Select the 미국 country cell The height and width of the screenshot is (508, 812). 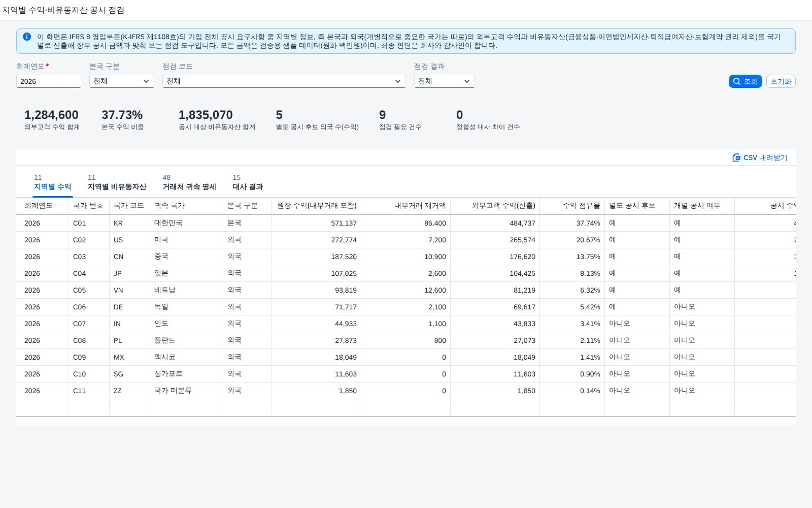point(187,240)
